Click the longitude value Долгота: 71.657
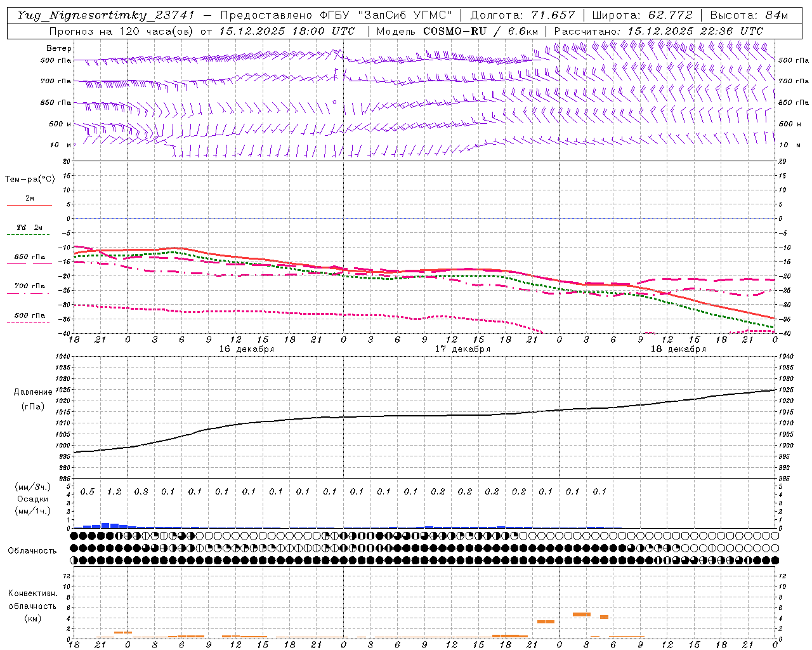The width and height of the screenshot is (812, 650). click(523, 15)
